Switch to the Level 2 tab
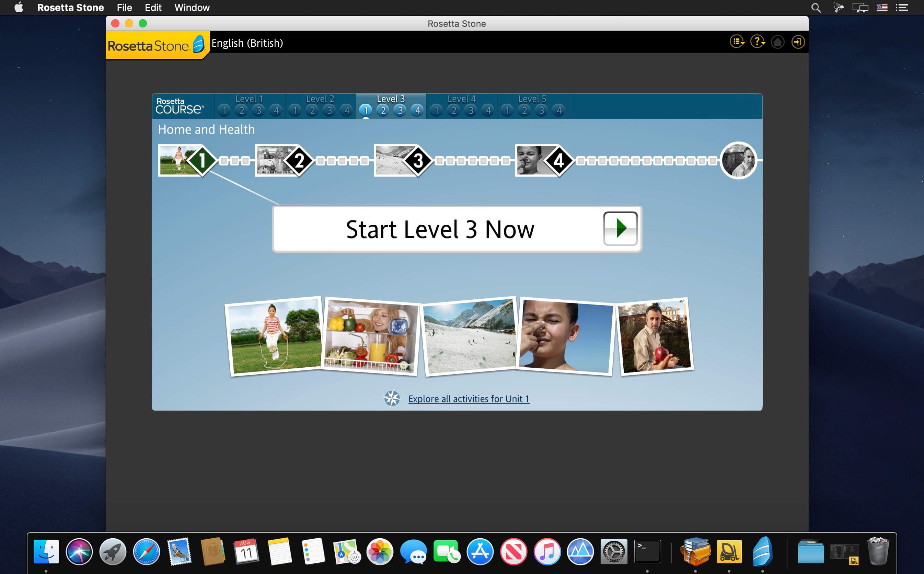Screen dimensions: 924x574 point(320,99)
